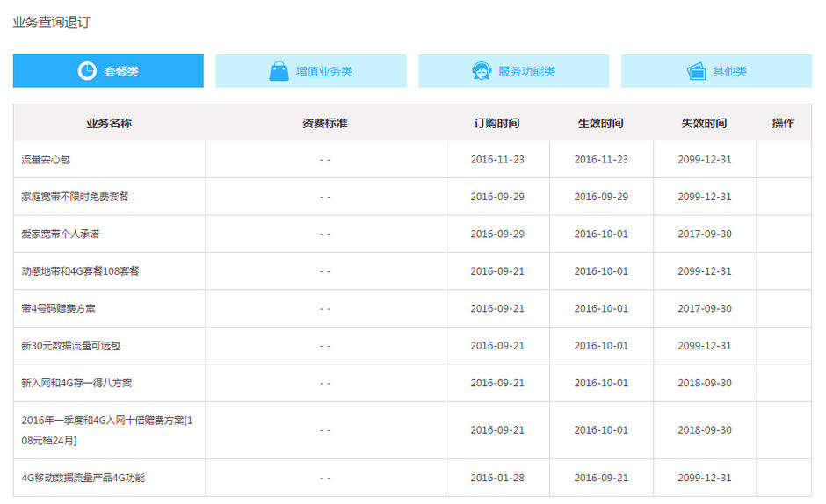The image size is (826, 504).
Task: Select the 服务功能类 tab
Action: pyautogui.click(x=514, y=70)
